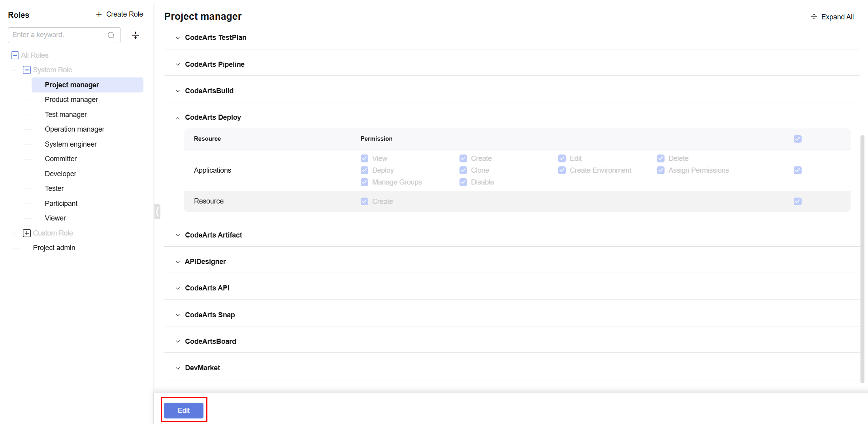The image size is (868, 424).
Task: Toggle the Deploy permission checkbox
Action: point(364,170)
